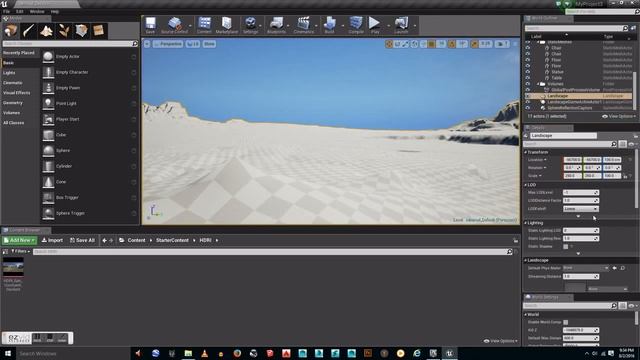Open Source Control from the toolbar
640x360 pixels.
click(x=174, y=25)
